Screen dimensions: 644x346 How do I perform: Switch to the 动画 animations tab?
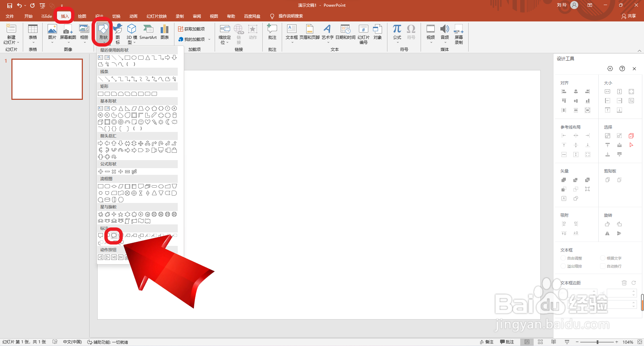click(x=133, y=16)
